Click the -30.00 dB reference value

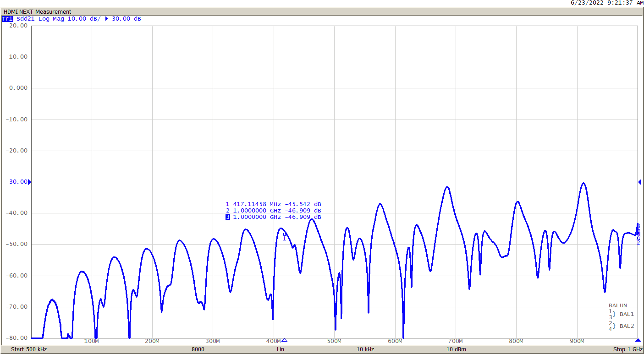[125, 19]
